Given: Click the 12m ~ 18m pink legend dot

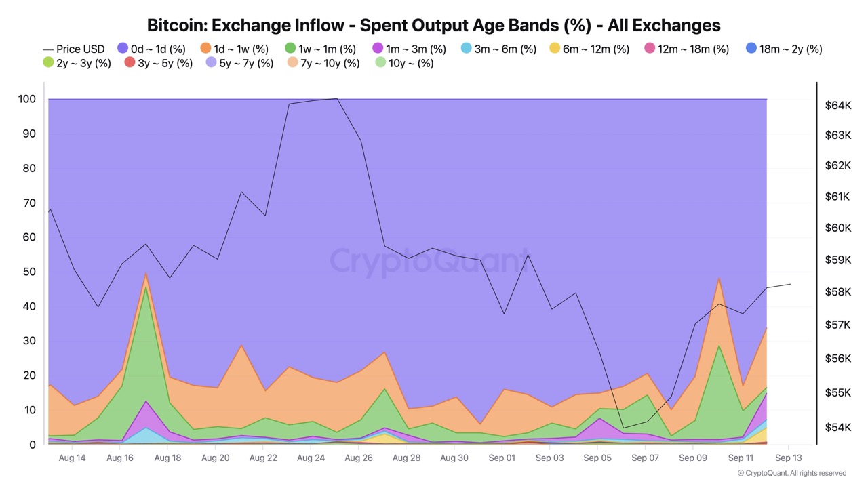Looking at the screenshot, I should click(x=650, y=48).
